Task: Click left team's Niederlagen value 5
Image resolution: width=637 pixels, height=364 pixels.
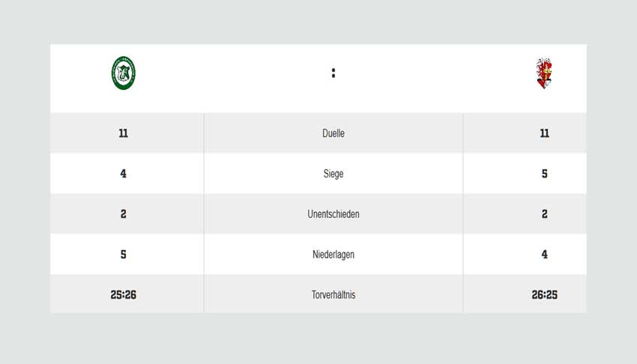Action: click(124, 255)
